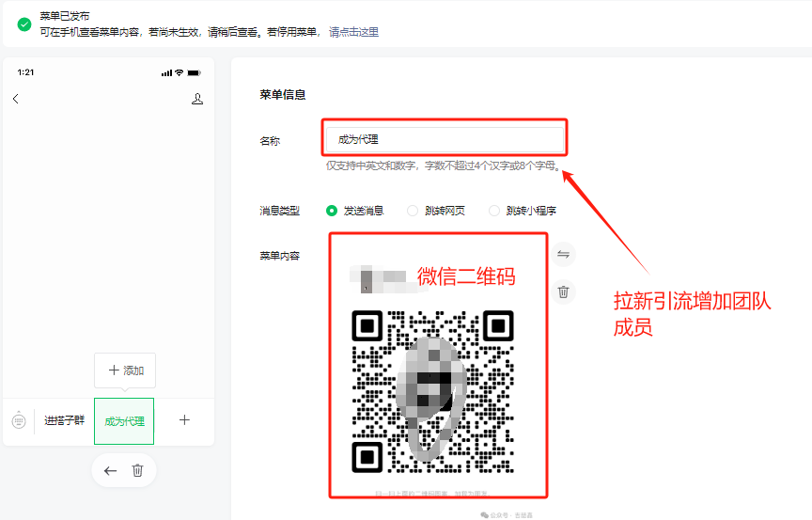Image resolution: width=812 pixels, height=520 pixels.
Task: Tap the keyboard toggle icon in menu bar
Action: (x=19, y=420)
